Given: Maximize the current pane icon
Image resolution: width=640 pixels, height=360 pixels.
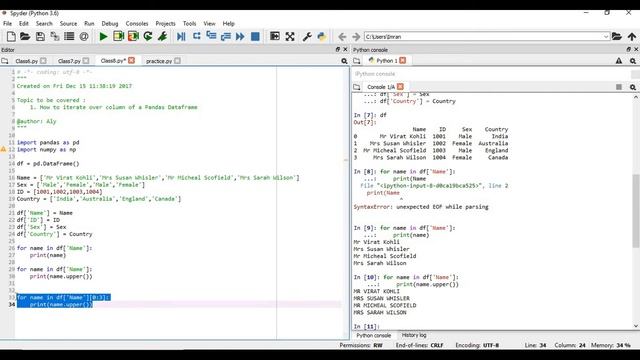Looking at the screenshot, I should (275, 36).
